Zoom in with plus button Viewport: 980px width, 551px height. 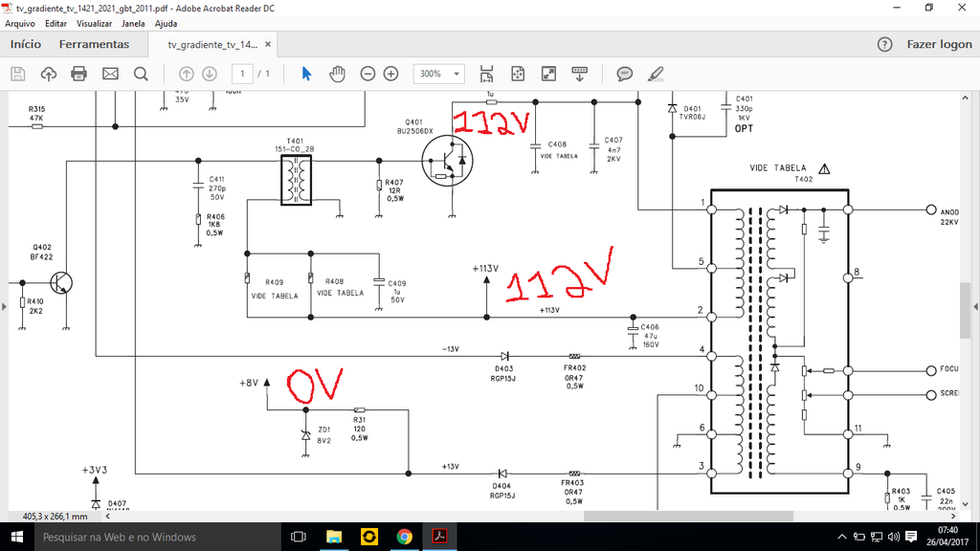click(390, 74)
